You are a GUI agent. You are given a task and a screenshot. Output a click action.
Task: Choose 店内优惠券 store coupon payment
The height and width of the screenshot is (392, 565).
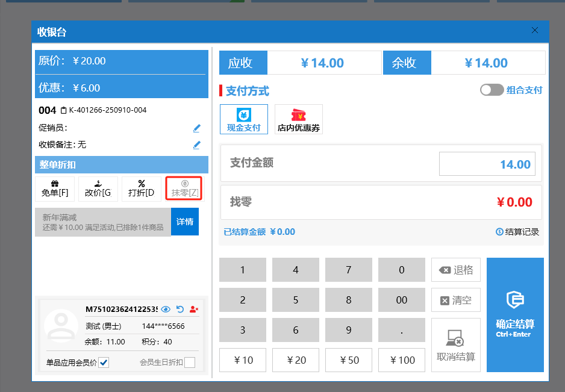(x=298, y=119)
